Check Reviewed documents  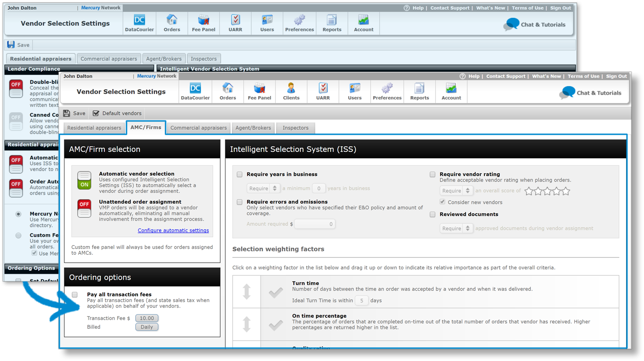click(432, 214)
